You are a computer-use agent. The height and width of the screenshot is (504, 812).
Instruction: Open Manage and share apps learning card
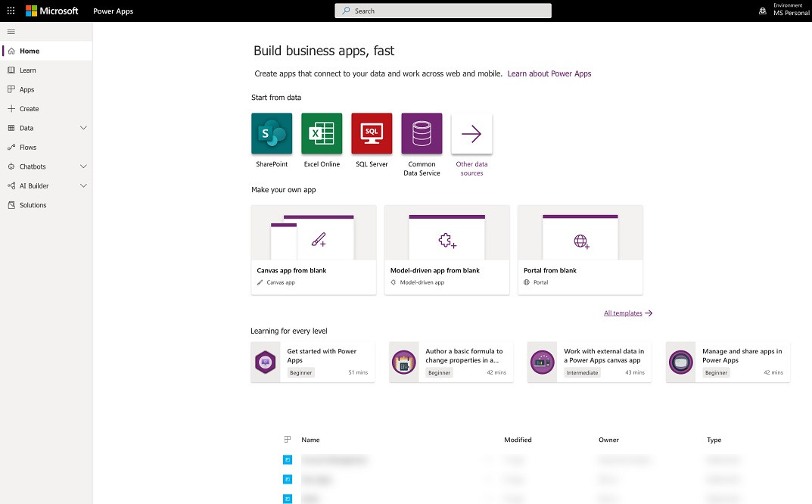point(727,362)
